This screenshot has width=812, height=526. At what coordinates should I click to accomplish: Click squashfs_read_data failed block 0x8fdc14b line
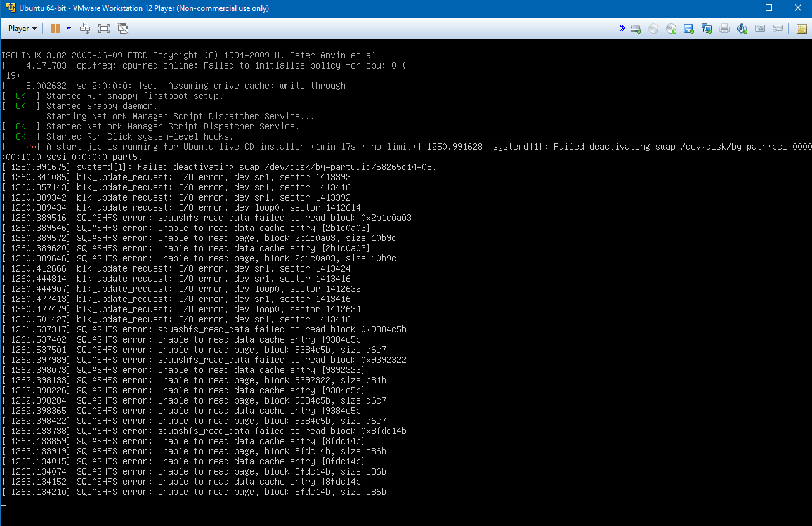(204, 431)
